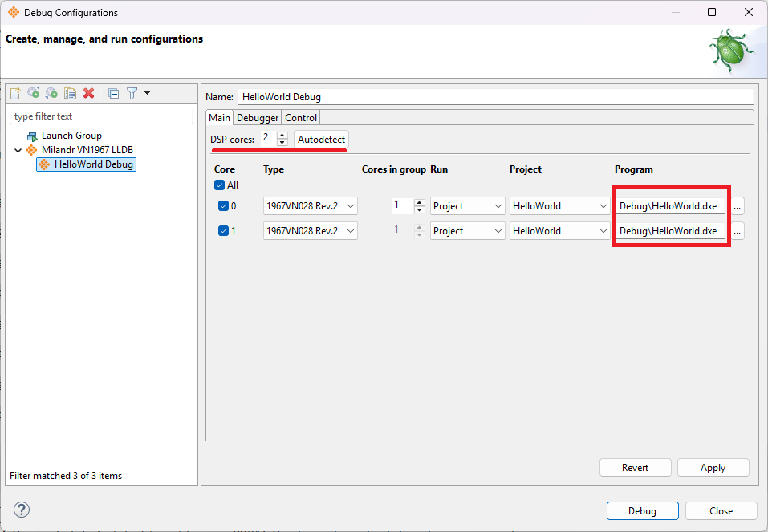
Task: Delete selected configuration with red X
Action: tap(89, 93)
